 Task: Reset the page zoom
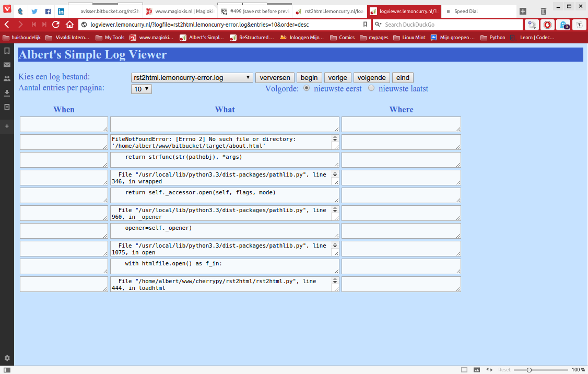click(504, 370)
